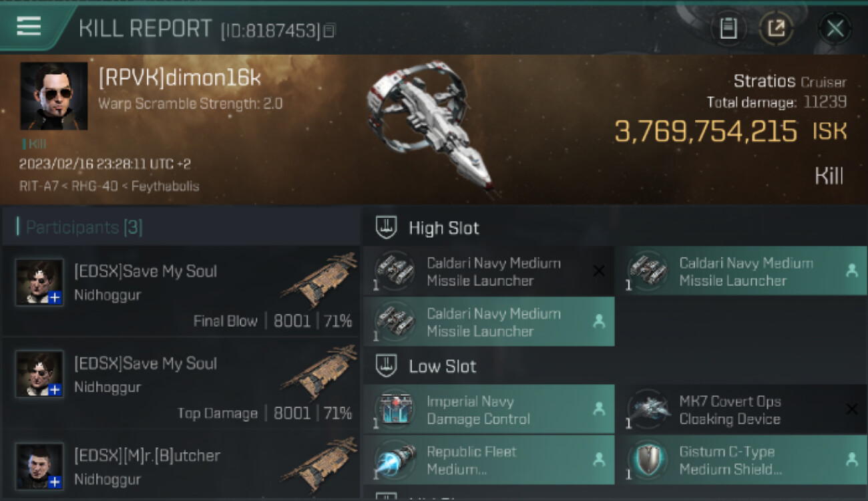This screenshot has width=868, height=501.
Task: Open the clipboard icon in header
Action: 728,29
